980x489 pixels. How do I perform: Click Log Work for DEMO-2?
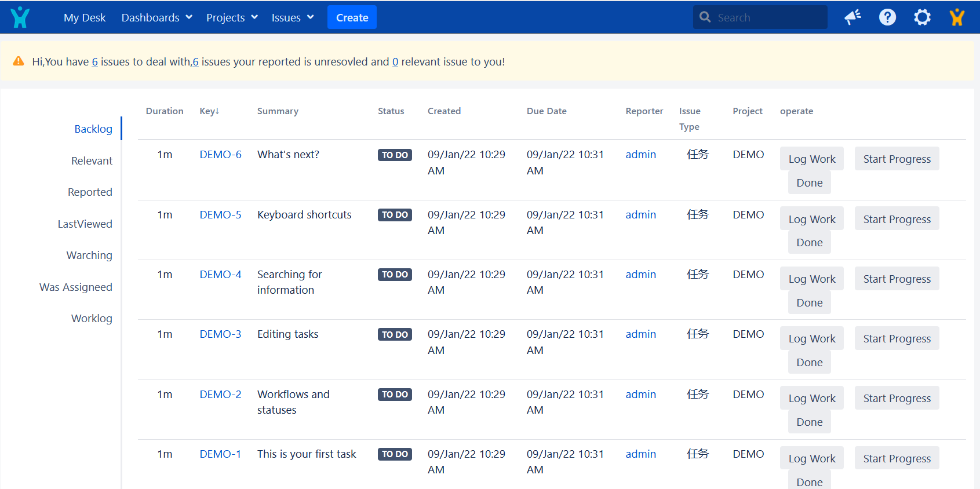(x=812, y=398)
